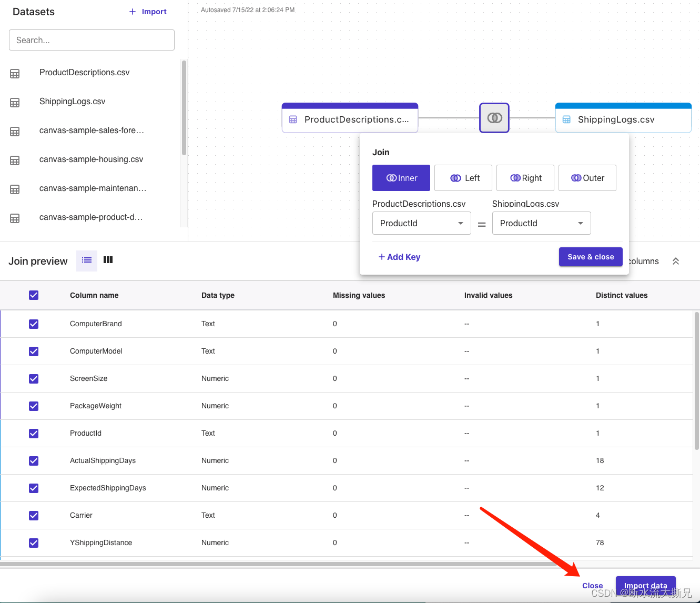Click table icon next to canvas-sample-product-d… dataset
This screenshot has height=603, width=700.
[15, 218]
